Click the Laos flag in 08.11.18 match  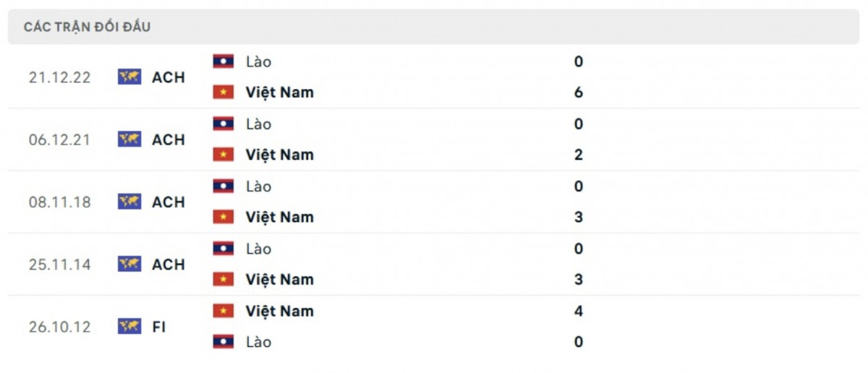[x=223, y=186]
